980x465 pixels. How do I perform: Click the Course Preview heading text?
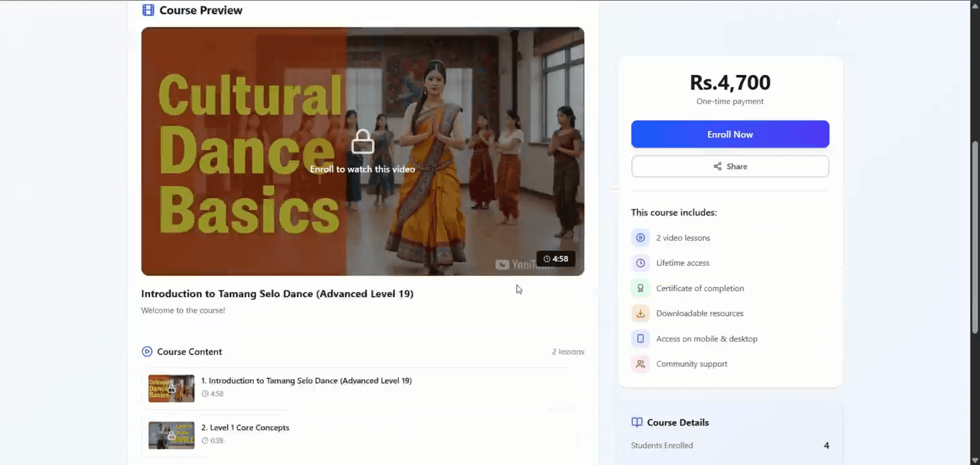[x=201, y=10]
